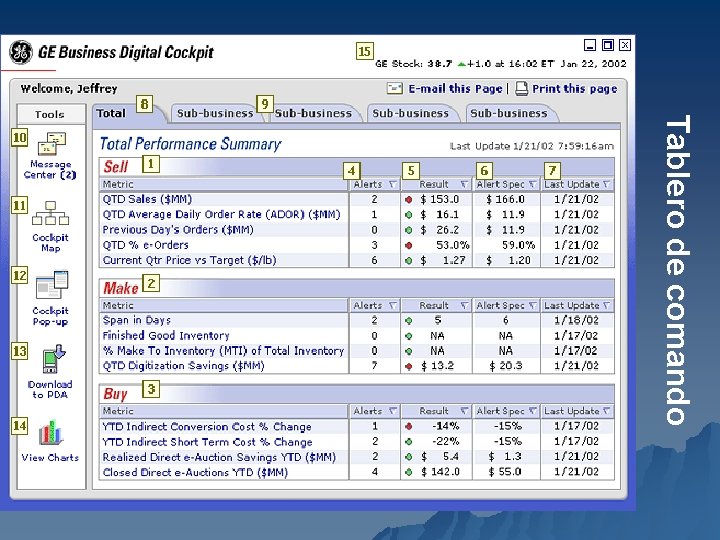Image resolution: width=720 pixels, height=540 pixels.
Task: Open Alert Spec filter arrow in Sell table
Action: [533, 185]
